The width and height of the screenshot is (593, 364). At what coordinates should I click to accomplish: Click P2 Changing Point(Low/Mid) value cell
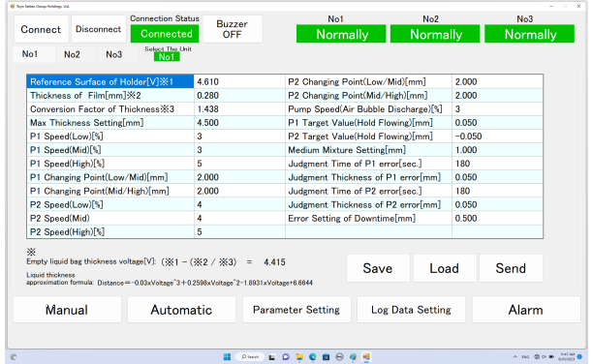497,81
